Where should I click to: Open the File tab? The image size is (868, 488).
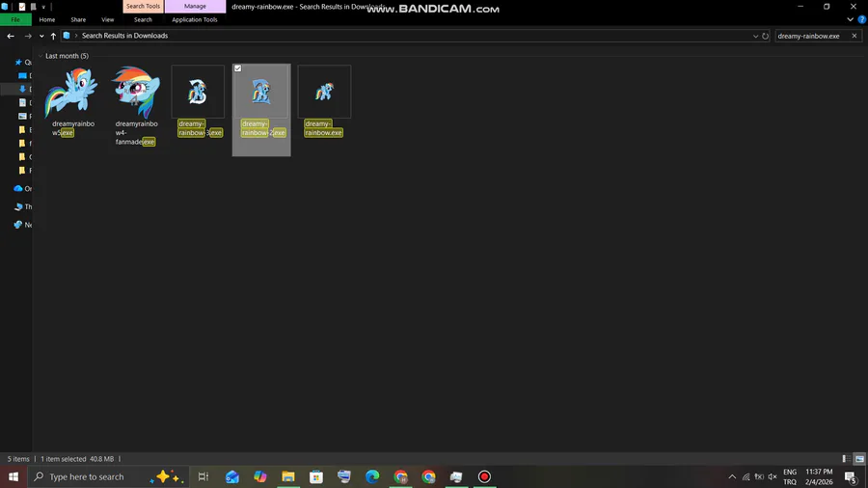(x=15, y=19)
